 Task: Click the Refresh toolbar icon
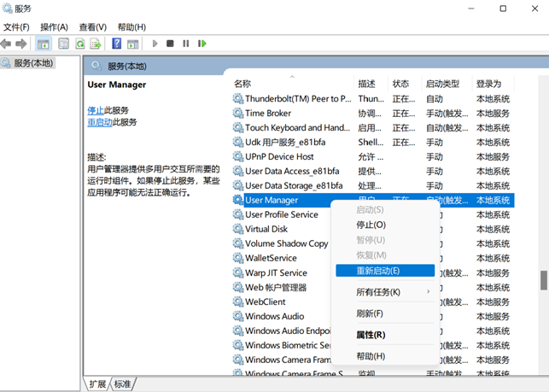pos(80,44)
